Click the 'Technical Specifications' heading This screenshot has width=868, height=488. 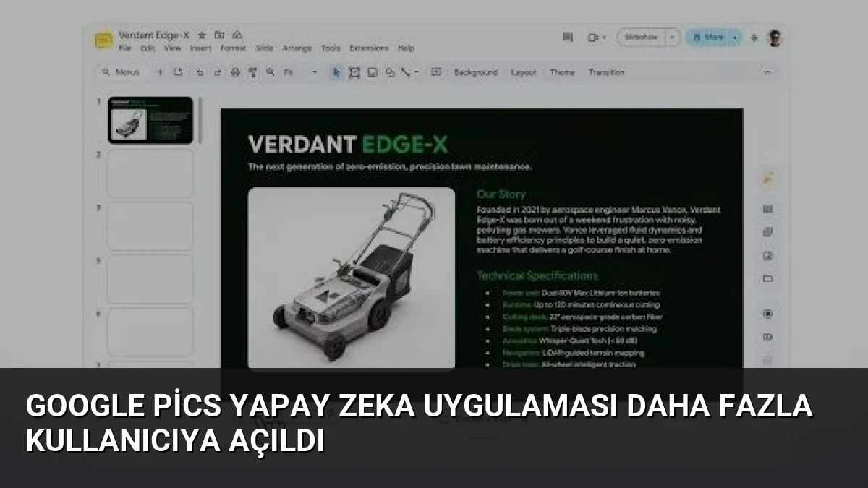(537, 275)
